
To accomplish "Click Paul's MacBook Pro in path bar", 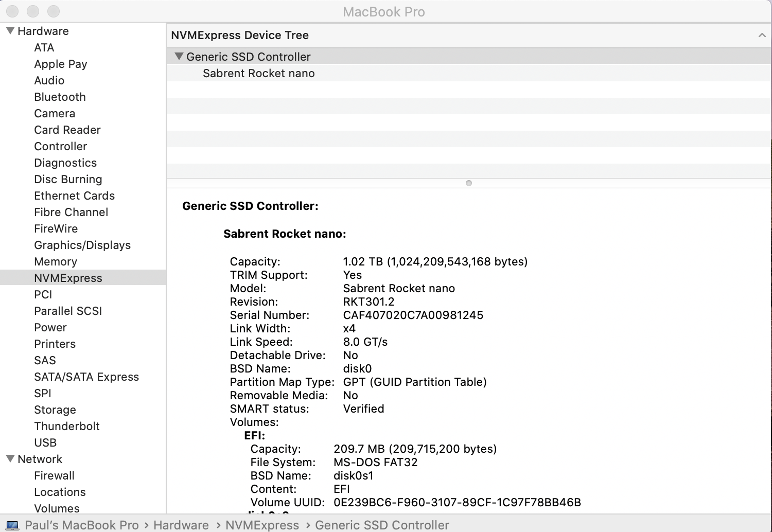I will click(82, 525).
